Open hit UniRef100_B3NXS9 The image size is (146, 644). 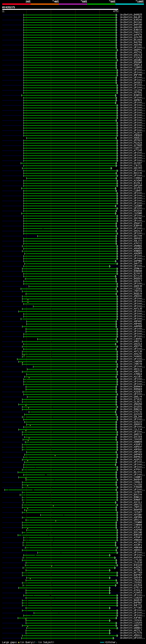pos(131,30)
